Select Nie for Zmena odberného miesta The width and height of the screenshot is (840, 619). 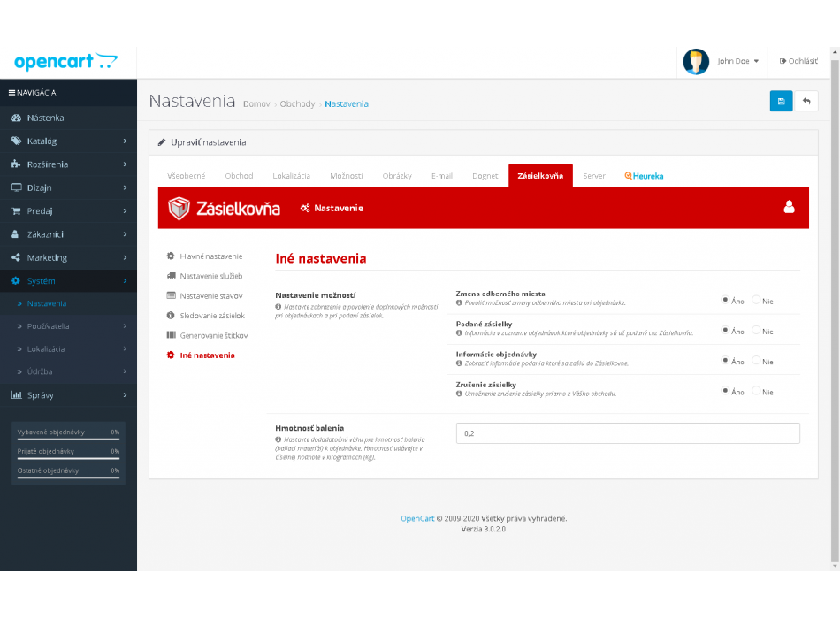click(x=756, y=300)
